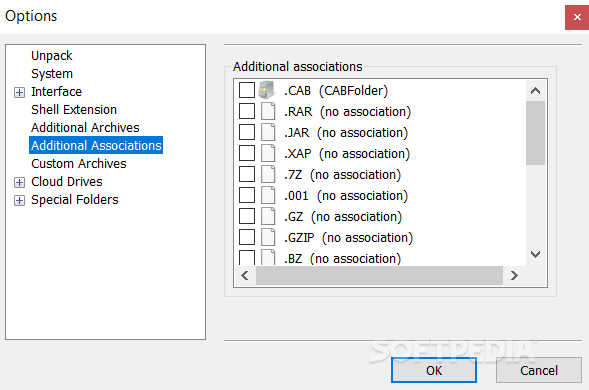Enable the .CAB association checkbox

click(247, 90)
